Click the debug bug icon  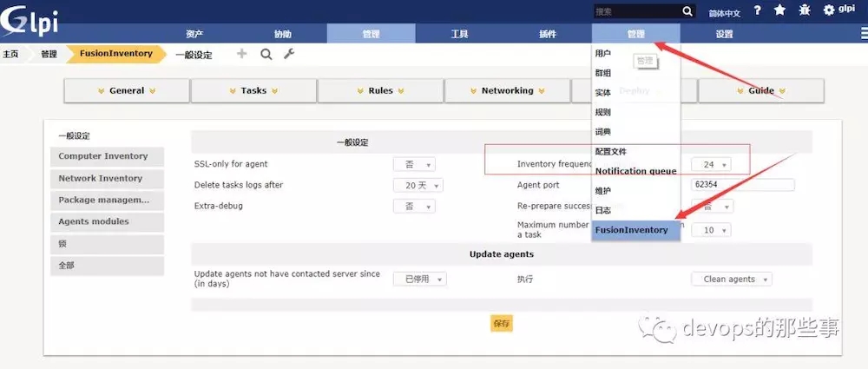tap(805, 10)
